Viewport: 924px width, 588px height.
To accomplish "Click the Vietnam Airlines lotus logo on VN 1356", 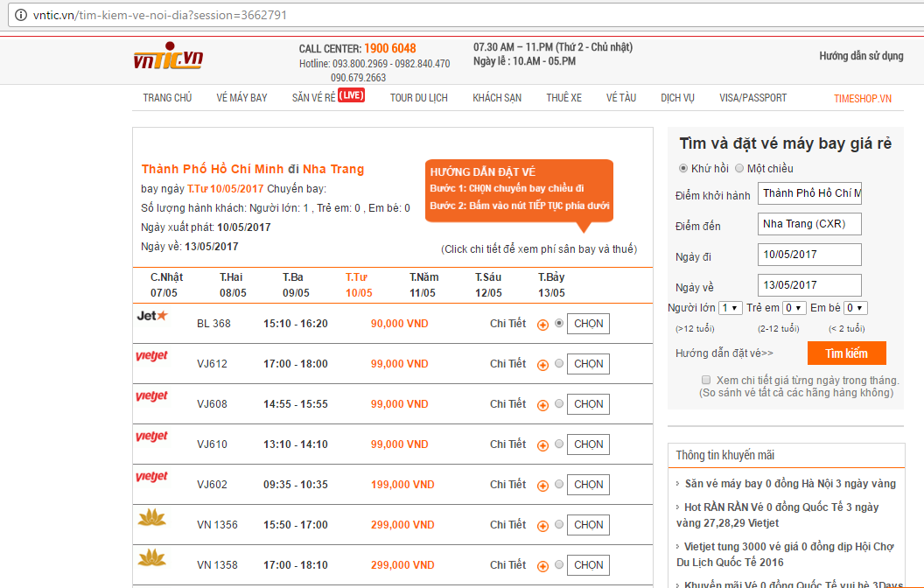I will (x=151, y=517).
